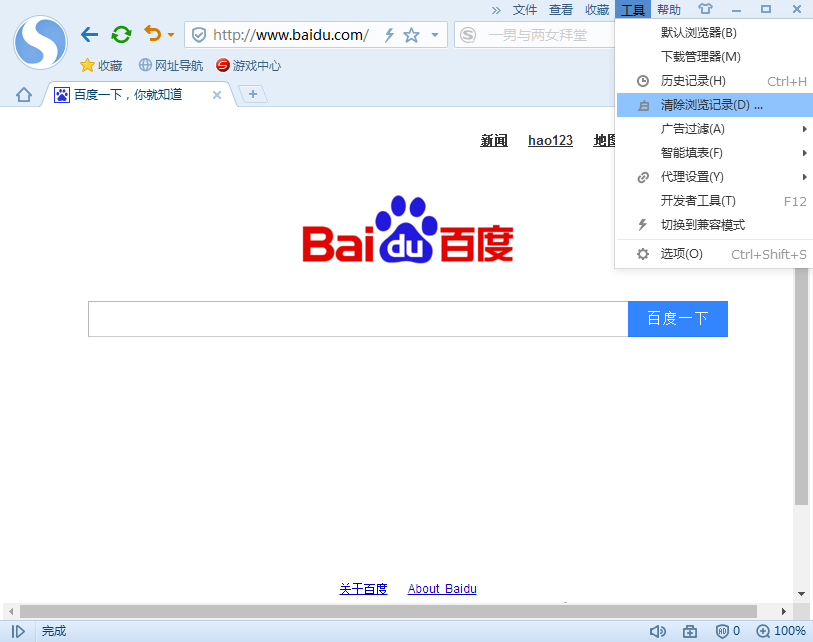Click the vertical scrollbar down arrow
Image resolution: width=813 pixels, height=642 pixels.
click(801, 594)
